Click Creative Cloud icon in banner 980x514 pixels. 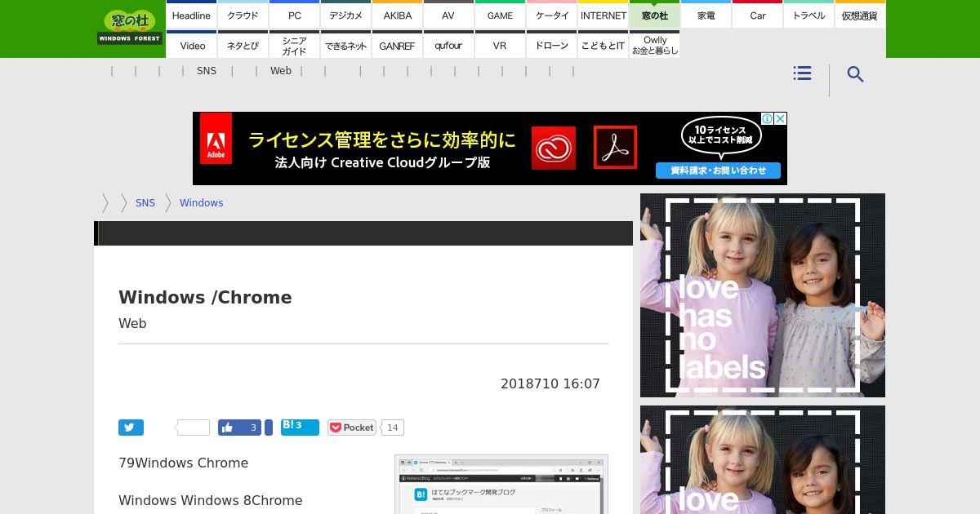point(554,148)
